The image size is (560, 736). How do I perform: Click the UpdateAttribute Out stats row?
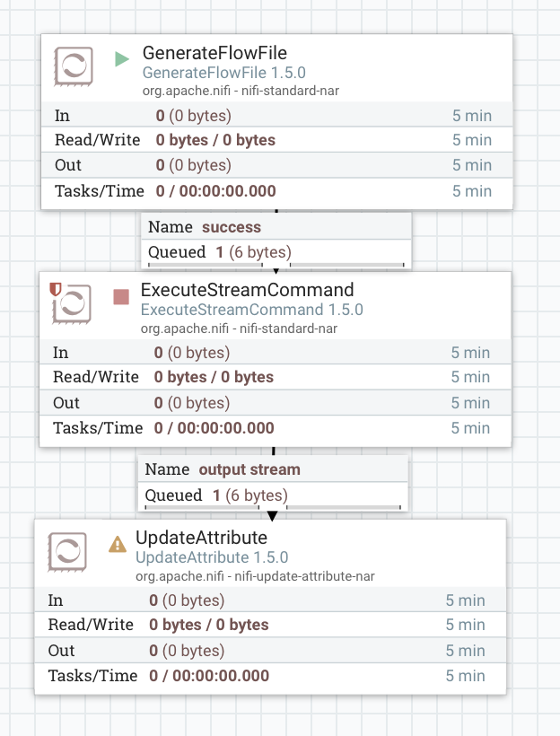[269, 651]
